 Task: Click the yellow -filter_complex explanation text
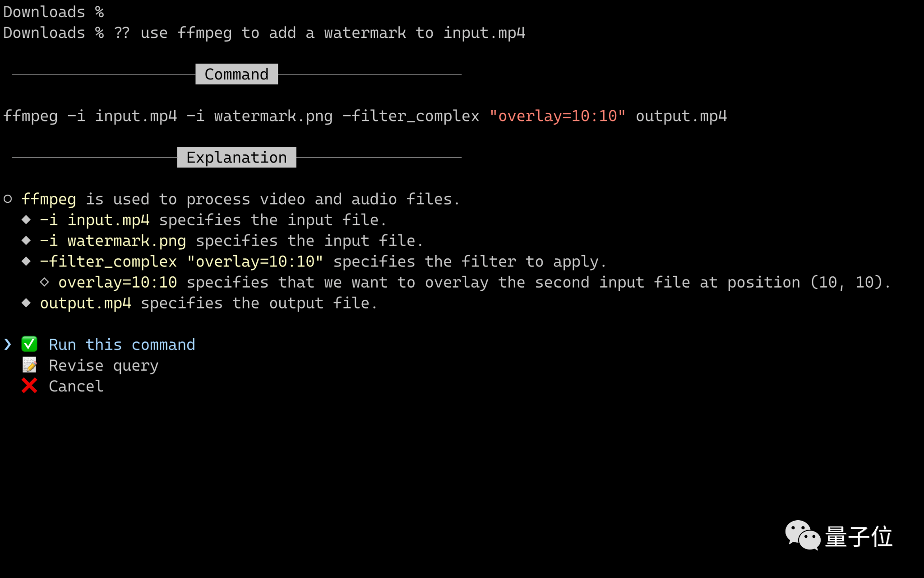pos(181,261)
